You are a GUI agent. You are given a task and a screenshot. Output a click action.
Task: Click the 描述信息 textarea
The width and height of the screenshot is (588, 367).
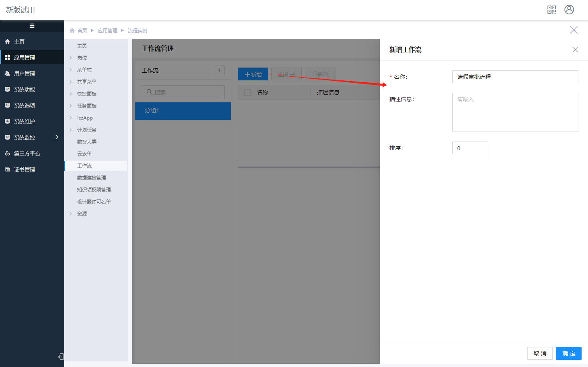(515, 112)
